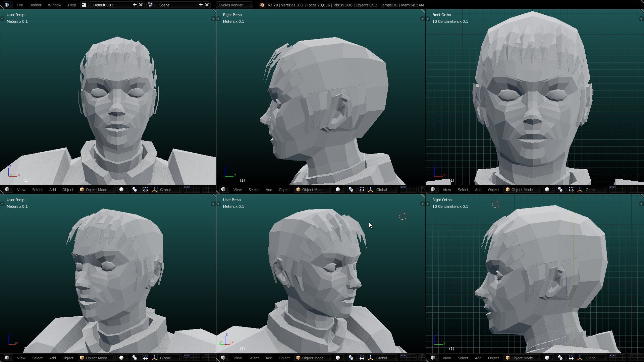Open the Render menu in top bar
644x362 pixels.
coord(35,5)
